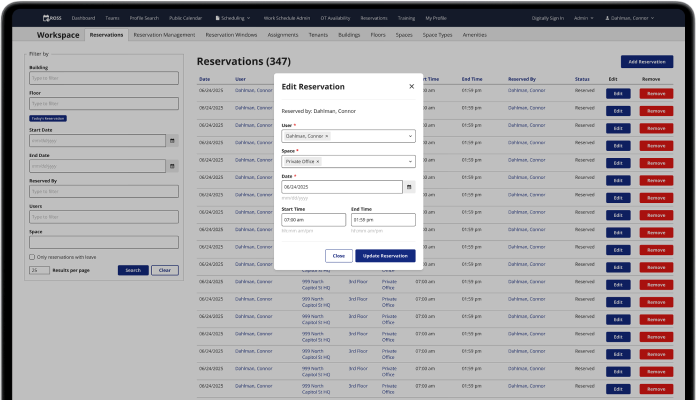Open the Scheduling menu in the navbar
The height and width of the screenshot is (400, 696).
click(232, 18)
